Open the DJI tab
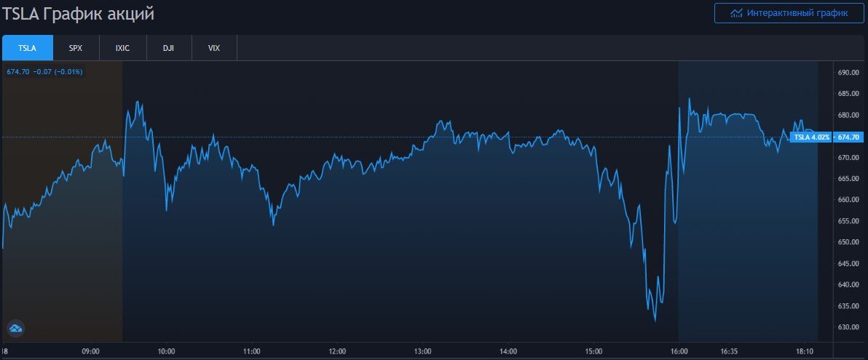Image resolution: width=868 pixels, height=360 pixels. (x=169, y=48)
